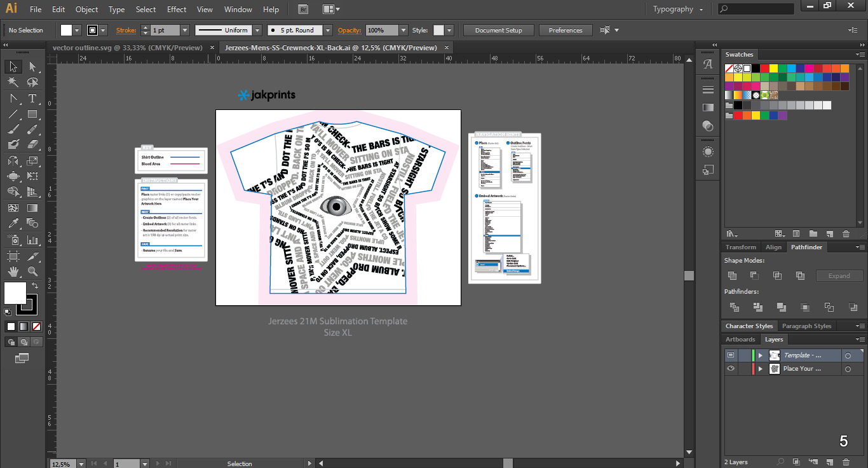Viewport: 868px width, 468px height.
Task: Show the Template layer eye icon
Action: (730, 355)
